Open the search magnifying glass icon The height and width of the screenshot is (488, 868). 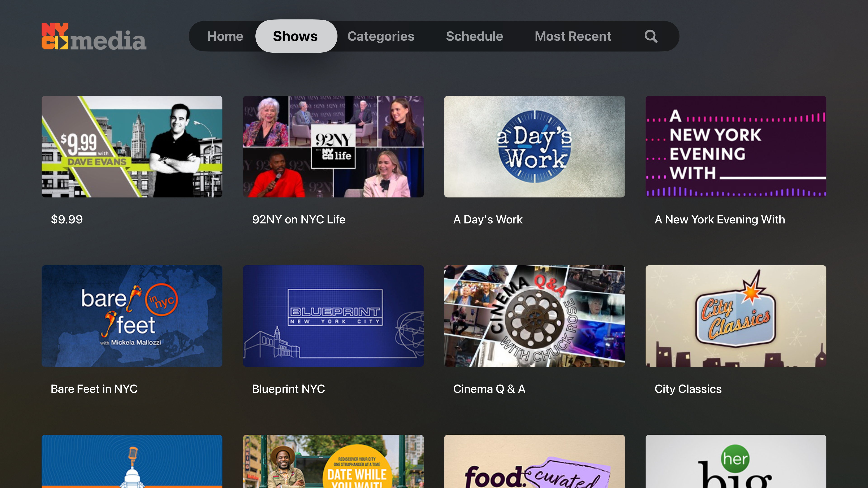(x=651, y=36)
